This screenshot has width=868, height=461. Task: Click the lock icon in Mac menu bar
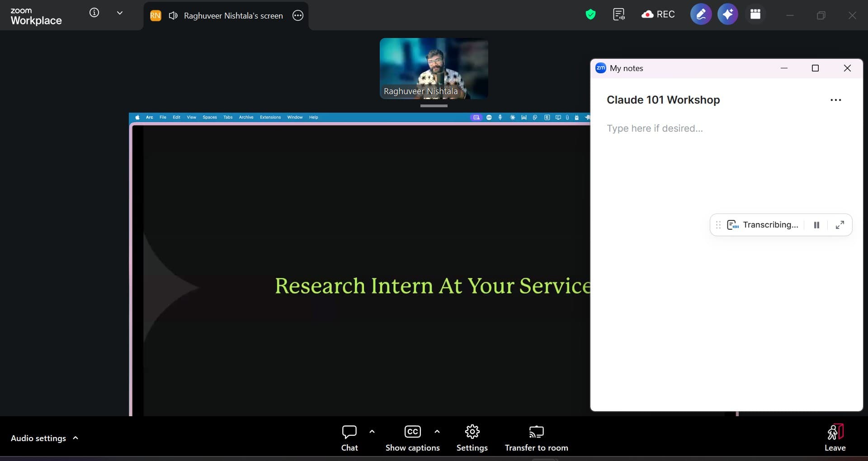pyautogui.click(x=577, y=117)
